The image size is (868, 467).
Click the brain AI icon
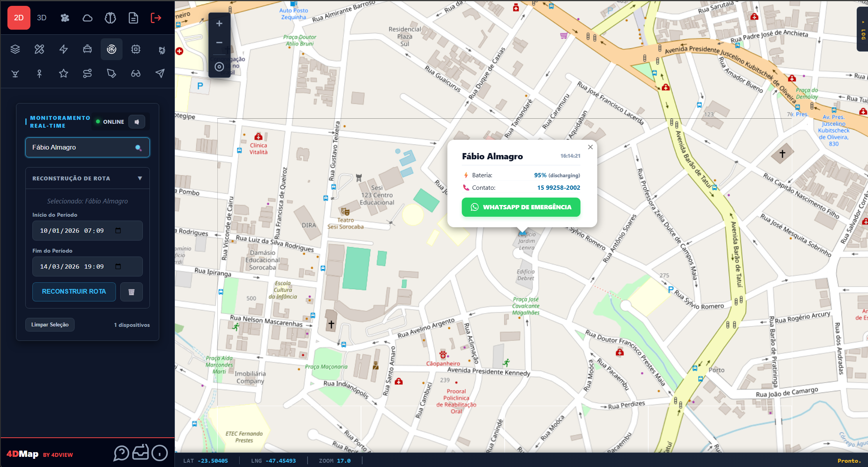point(110,18)
